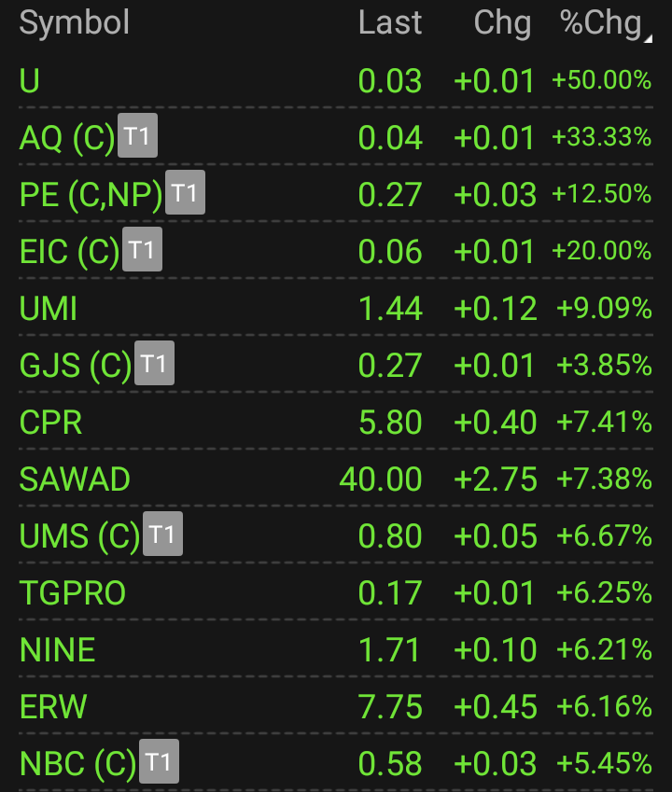Click the Chg column header

502,23
